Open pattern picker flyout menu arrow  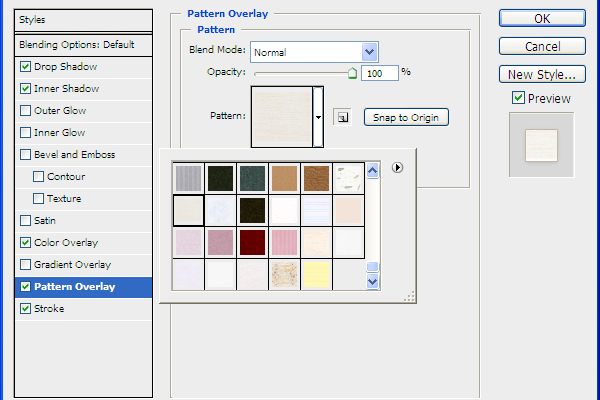[397, 167]
